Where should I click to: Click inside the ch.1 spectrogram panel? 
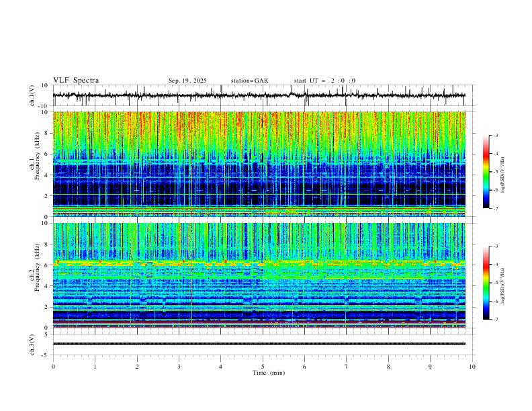(x=259, y=164)
